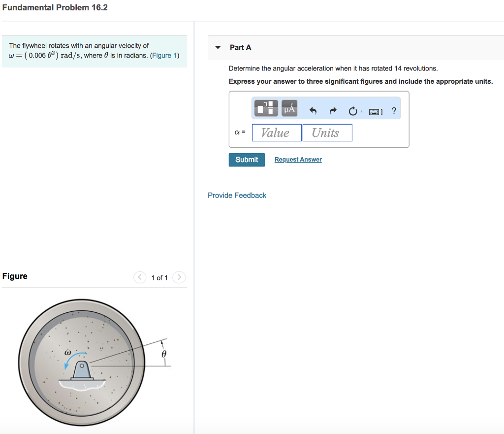Open help question mark
Image resolution: width=504 pixels, height=434 pixels.
pyautogui.click(x=394, y=111)
